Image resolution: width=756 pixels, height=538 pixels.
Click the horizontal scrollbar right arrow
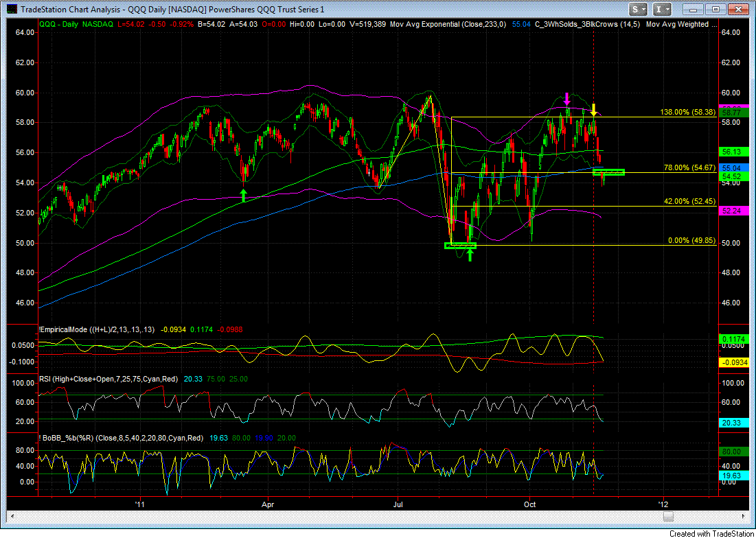(744, 516)
